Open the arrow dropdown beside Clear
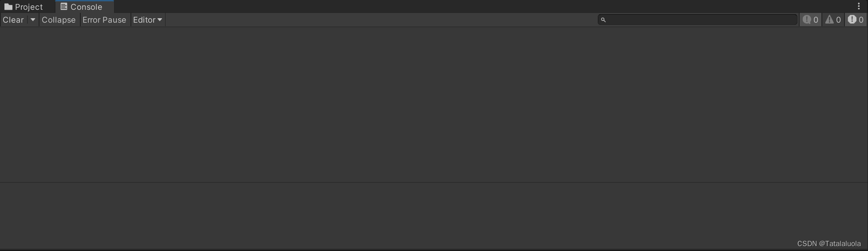Image resolution: width=868 pixels, height=251 pixels. point(33,20)
